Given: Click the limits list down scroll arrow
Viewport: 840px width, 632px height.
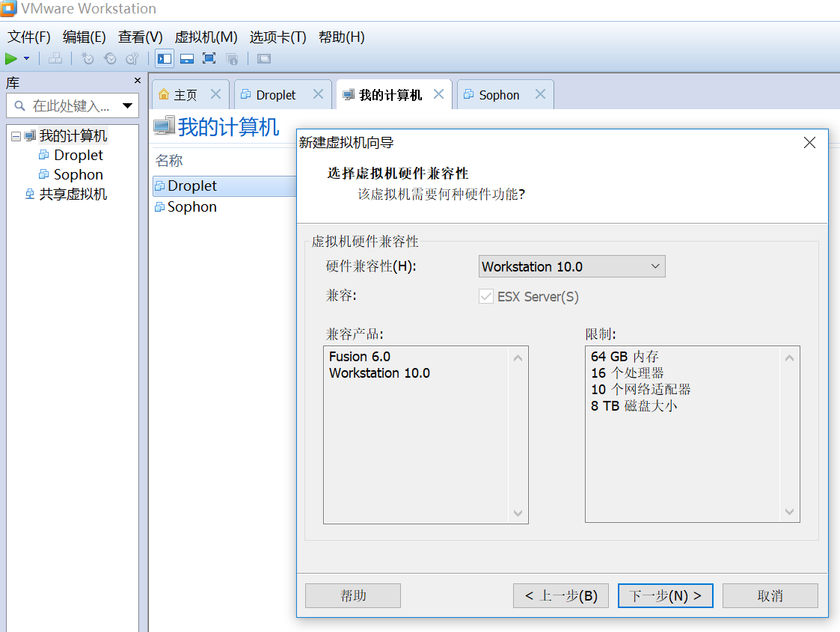Looking at the screenshot, I should pos(789,512).
